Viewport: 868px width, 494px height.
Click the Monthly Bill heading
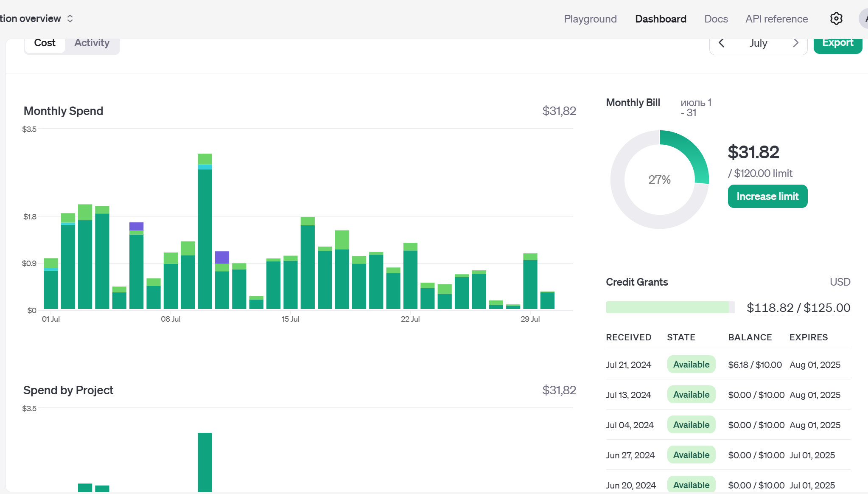click(x=633, y=103)
